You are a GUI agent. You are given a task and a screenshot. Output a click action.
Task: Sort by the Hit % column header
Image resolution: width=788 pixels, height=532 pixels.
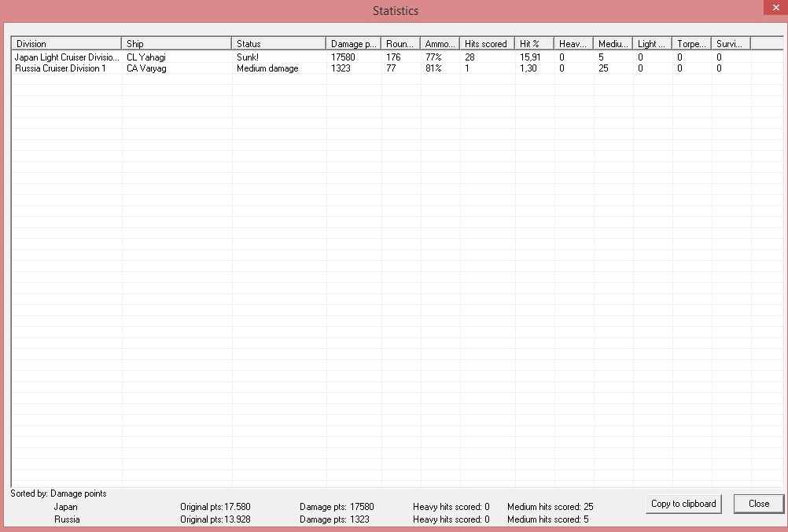[x=535, y=44]
